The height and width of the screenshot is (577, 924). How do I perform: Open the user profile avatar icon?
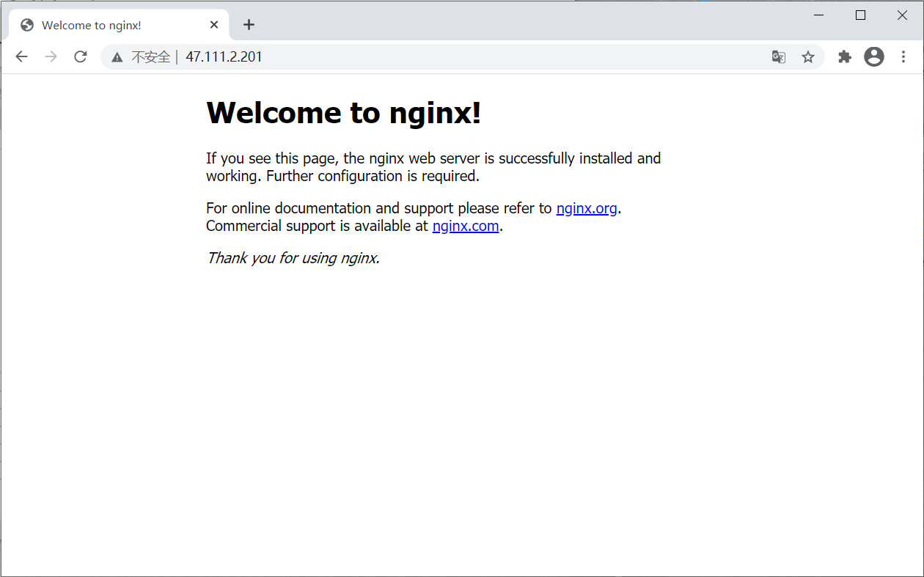874,56
